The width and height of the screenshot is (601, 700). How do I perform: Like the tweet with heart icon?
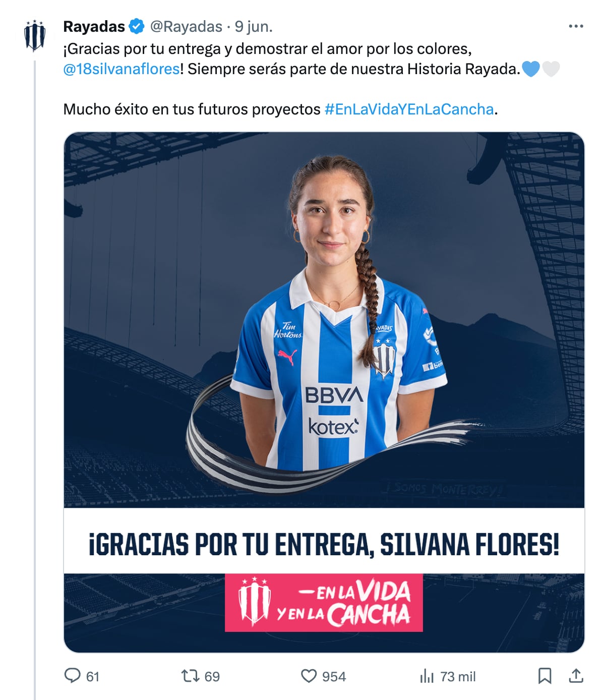309,676
